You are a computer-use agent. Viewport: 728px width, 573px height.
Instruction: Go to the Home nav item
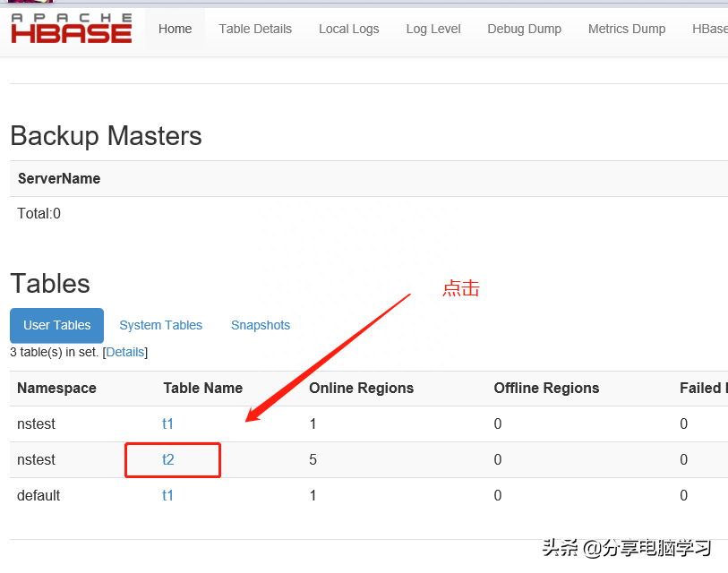175,29
